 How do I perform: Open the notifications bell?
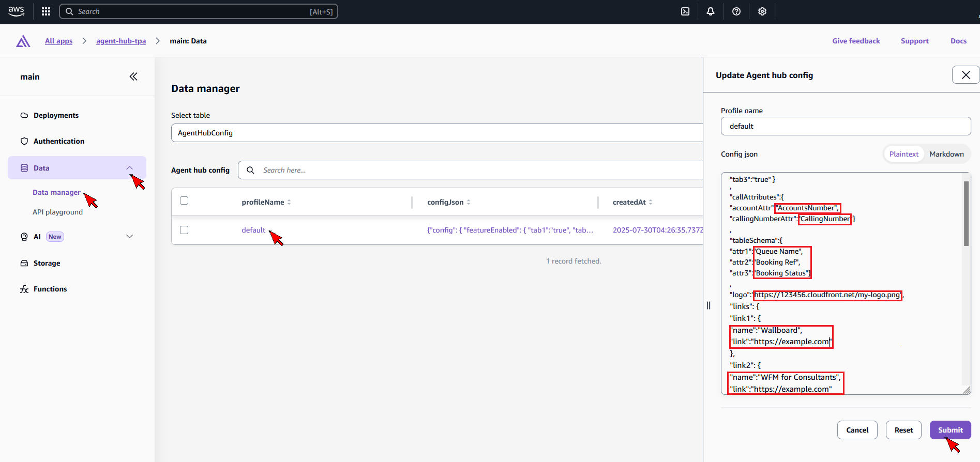[711, 11]
